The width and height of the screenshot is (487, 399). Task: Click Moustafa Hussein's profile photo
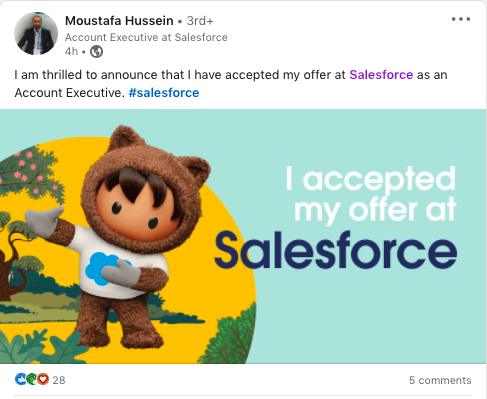[36, 34]
